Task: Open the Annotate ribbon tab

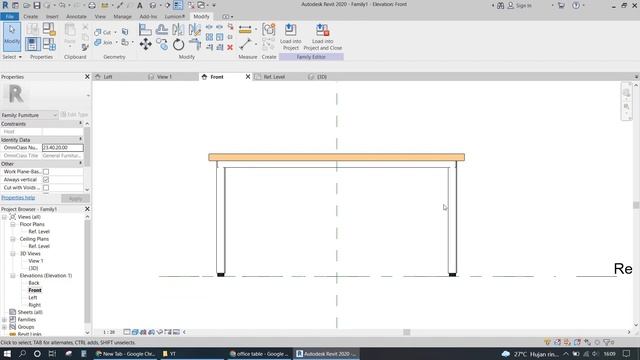Action: [x=76, y=17]
